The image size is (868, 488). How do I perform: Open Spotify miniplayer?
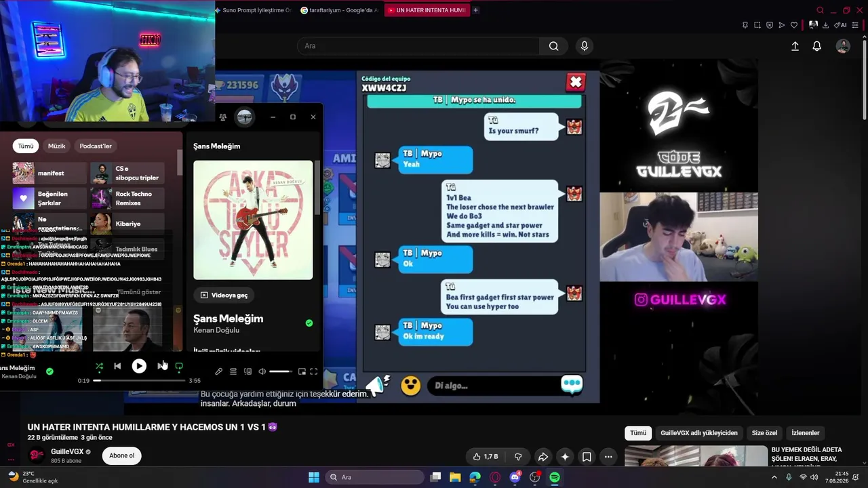point(302,371)
